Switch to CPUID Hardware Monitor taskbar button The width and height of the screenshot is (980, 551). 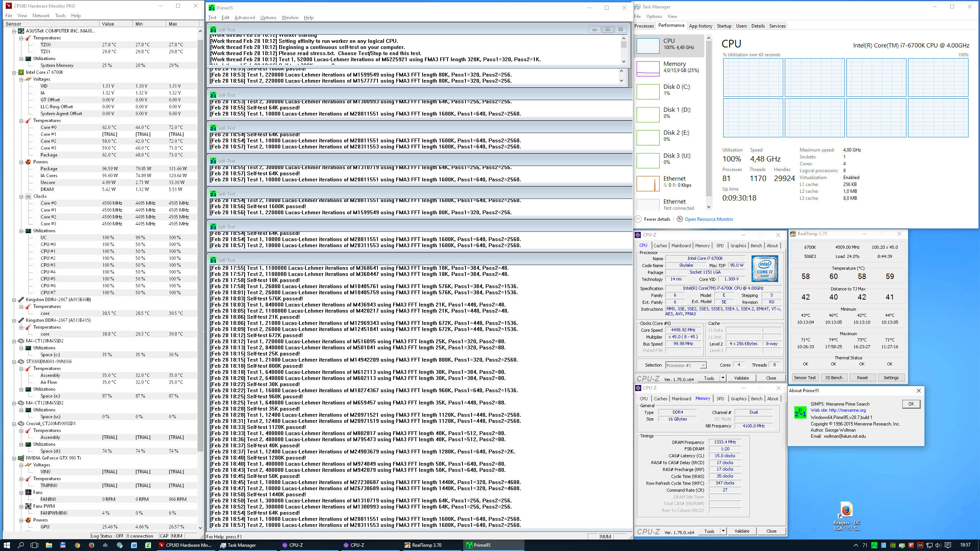coord(186,545)
